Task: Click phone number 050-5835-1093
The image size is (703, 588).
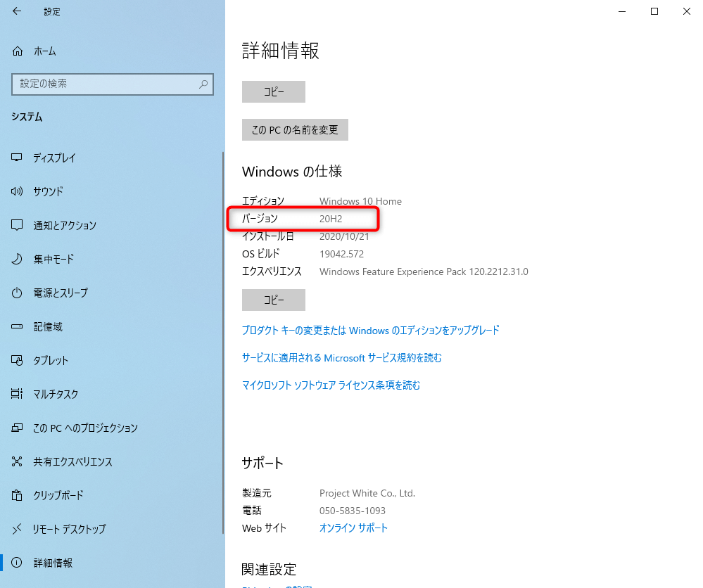Action: [353, 511]
